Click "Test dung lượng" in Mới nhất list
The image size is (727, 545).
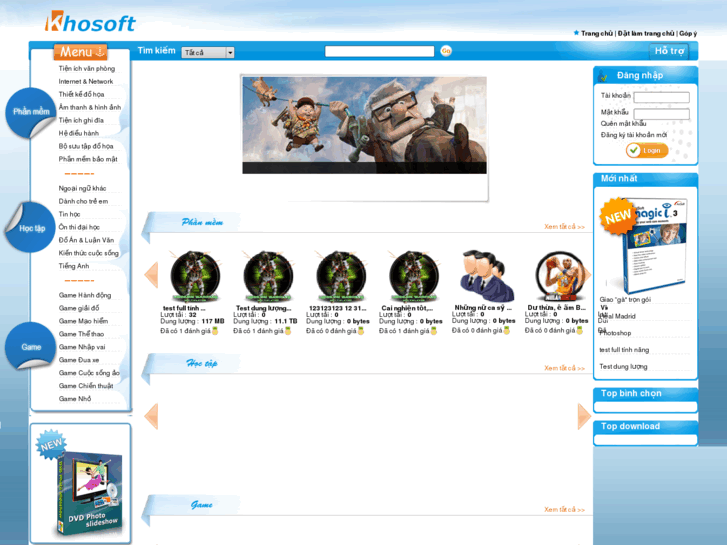click(x=623, y=366)
